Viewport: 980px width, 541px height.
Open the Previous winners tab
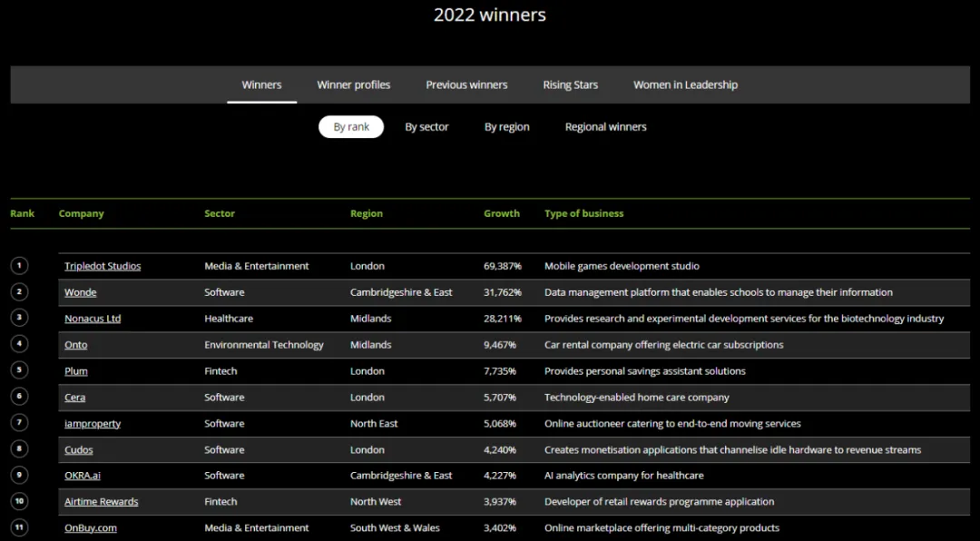coord(466,84)
